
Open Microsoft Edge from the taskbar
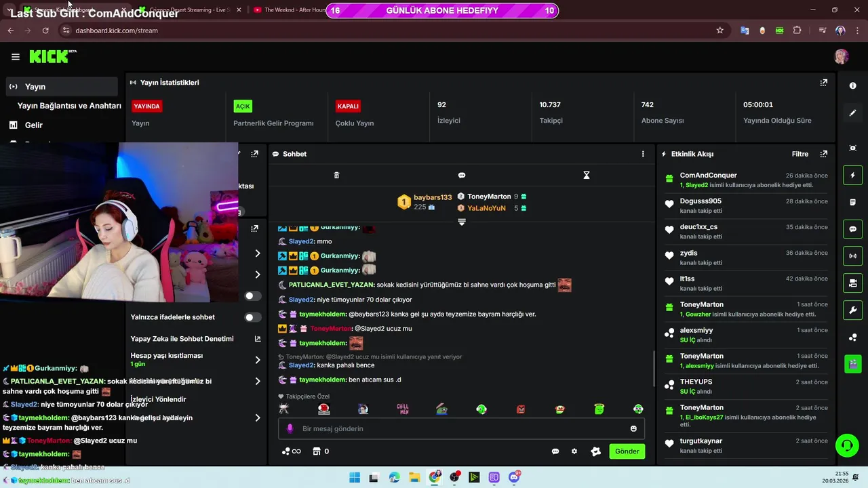click(395, 477)
